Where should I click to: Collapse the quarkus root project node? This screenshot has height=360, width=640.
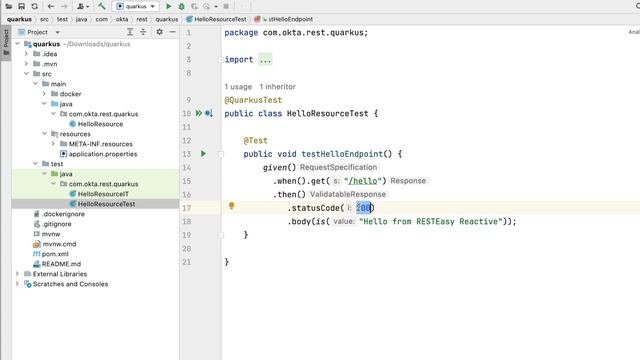click(x=18, y=44)
